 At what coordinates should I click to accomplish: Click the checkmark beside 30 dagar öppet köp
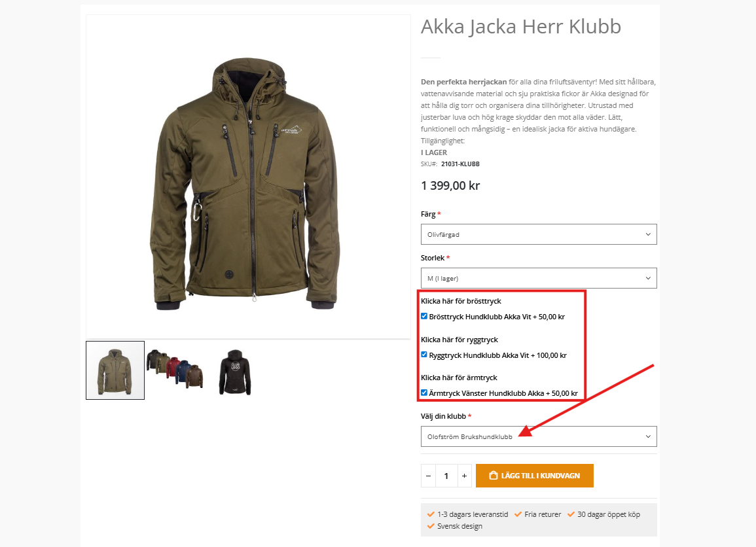coord(571,514)
